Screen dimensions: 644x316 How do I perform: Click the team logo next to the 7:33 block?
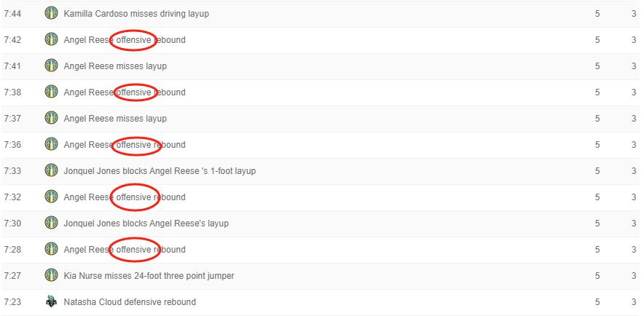51,170
